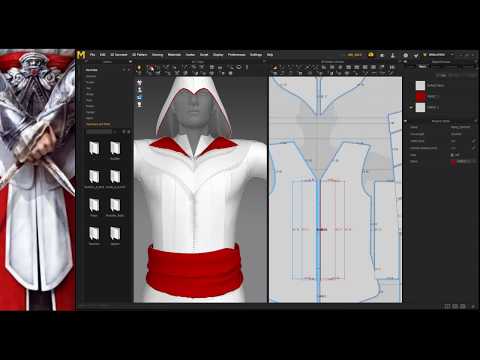480x360 pixels.
Task: Select the third fabric swatch in Object Browser
Action: (x=420, y=108)
